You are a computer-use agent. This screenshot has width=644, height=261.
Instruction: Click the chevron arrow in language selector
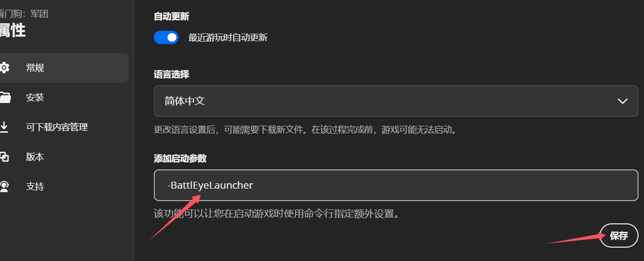623,101
